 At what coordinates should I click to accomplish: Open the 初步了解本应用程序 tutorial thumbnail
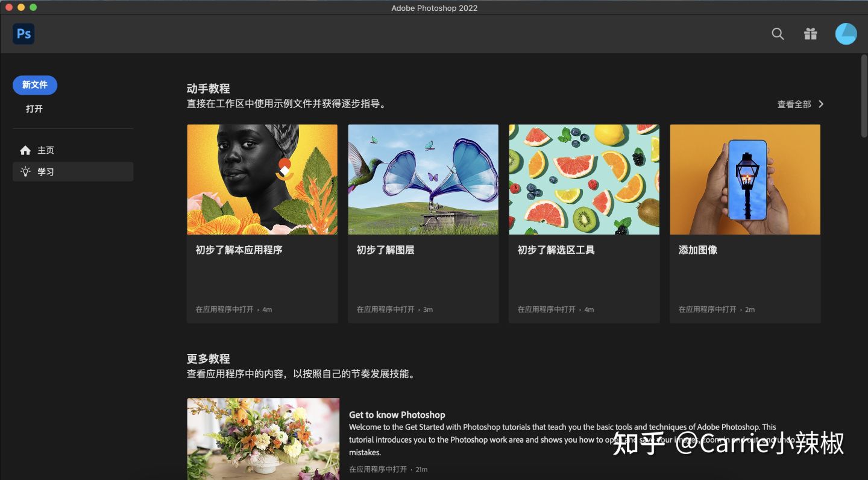[262, 180]
